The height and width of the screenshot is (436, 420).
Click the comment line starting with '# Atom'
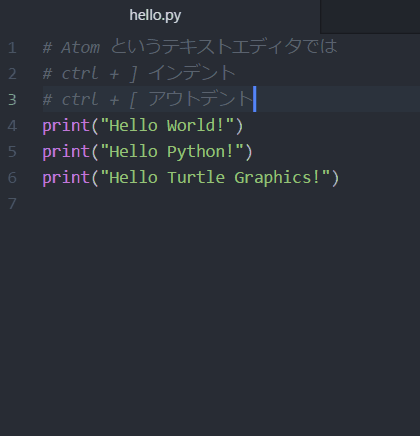[x=190, y=47]
